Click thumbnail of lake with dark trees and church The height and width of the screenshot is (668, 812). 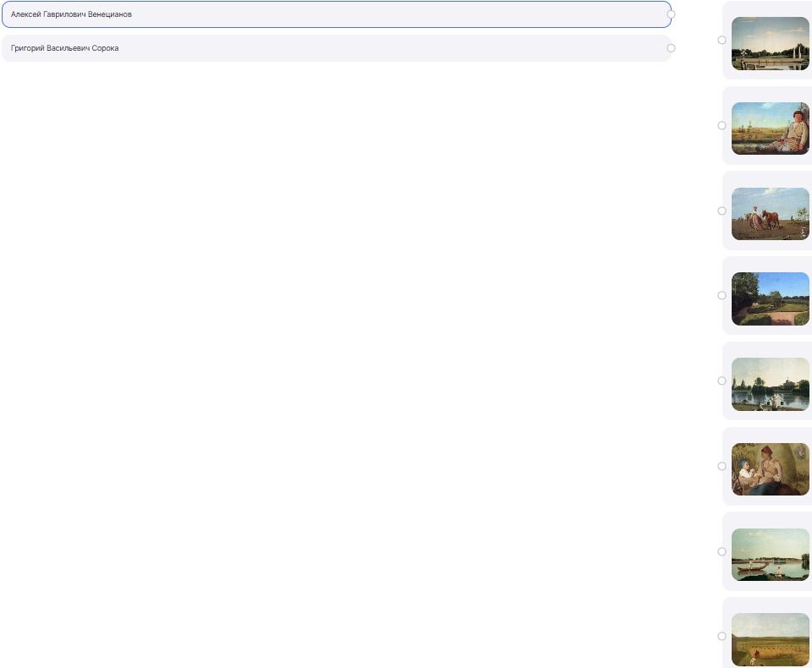tap(770, 384)
